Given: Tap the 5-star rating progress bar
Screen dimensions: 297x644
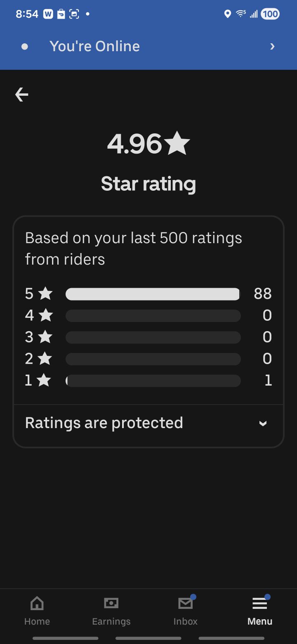Looking at the screenshot, I should tap(153, 294).
